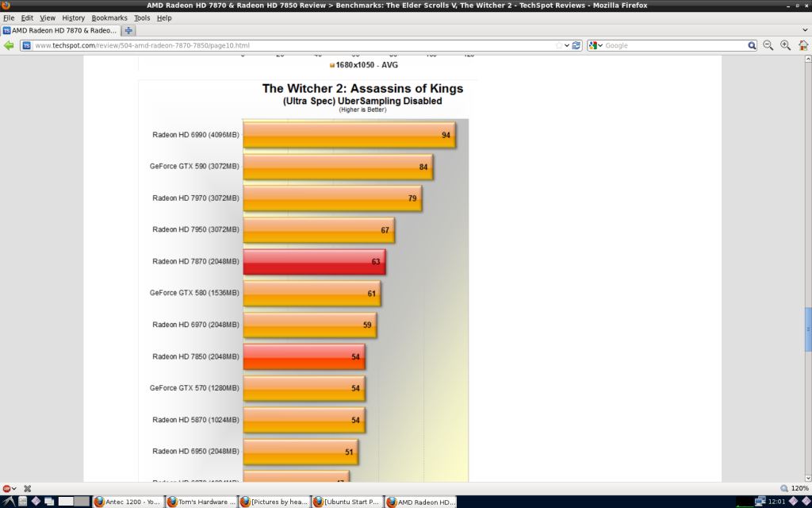
Task: Click the clock showing 12:01
Action: point(776,502)
